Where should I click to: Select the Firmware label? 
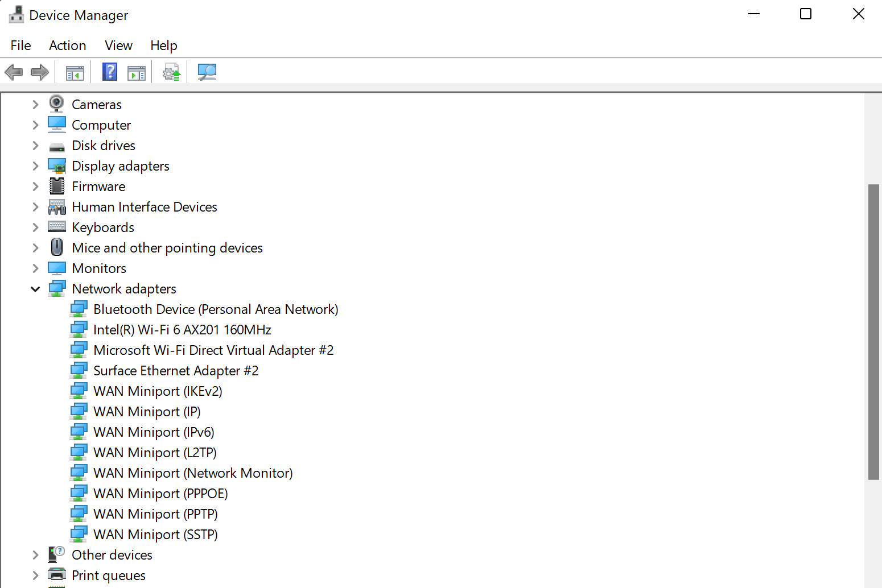(x=98, y=187)
